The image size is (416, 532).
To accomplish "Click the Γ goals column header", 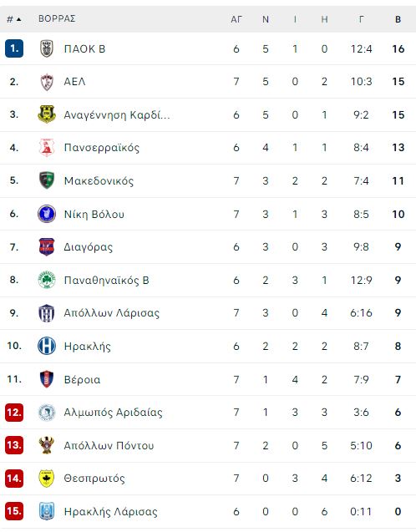I will pyautogui.click(x=361, y=19).
